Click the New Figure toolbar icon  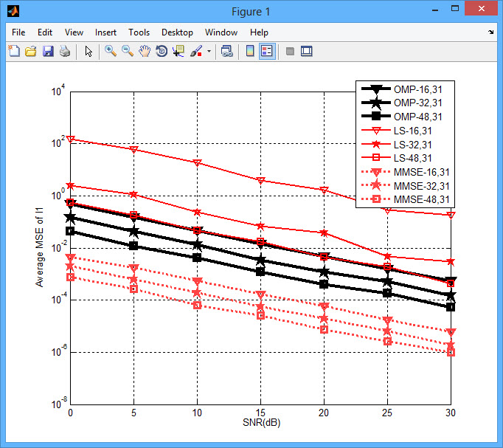14,51
